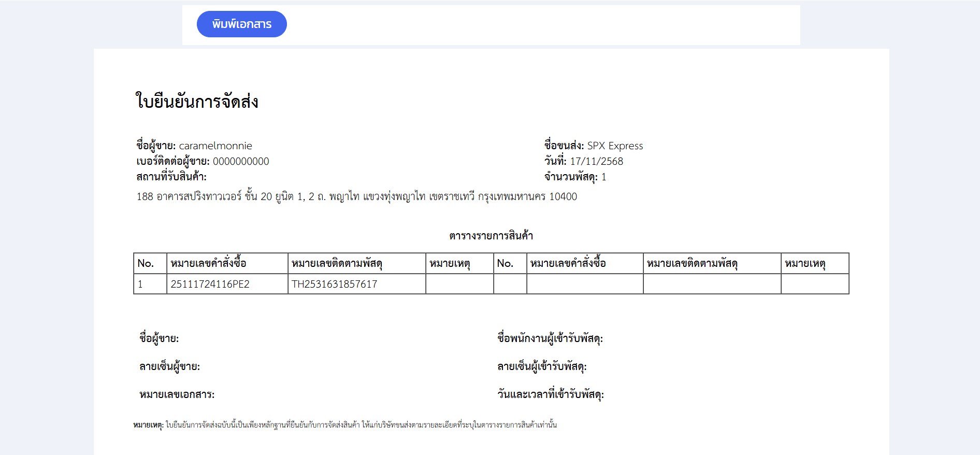Select tracking number cell TH2531631857617

click(335, 285)
